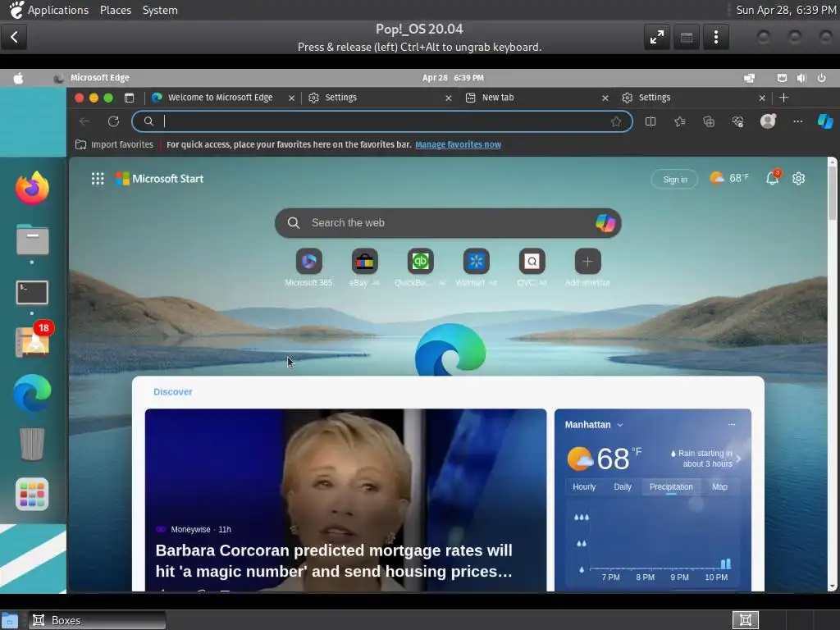840x630 pixels.
Task: Select Precipitation tab in weather card
Action: point(671,487)
